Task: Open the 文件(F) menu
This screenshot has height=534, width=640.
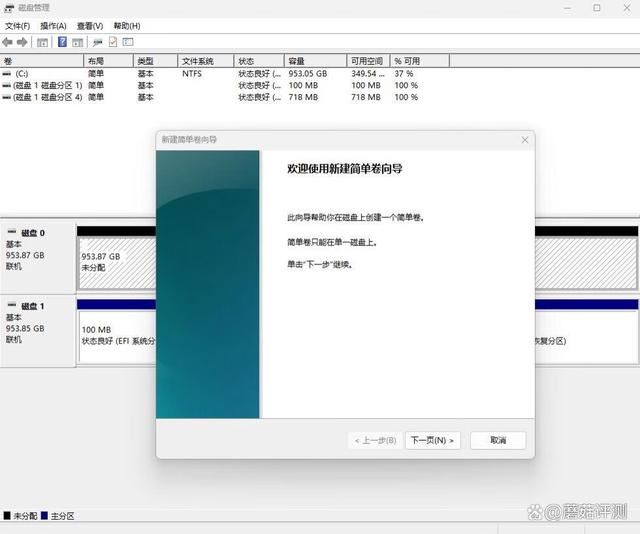Action: 18,25
